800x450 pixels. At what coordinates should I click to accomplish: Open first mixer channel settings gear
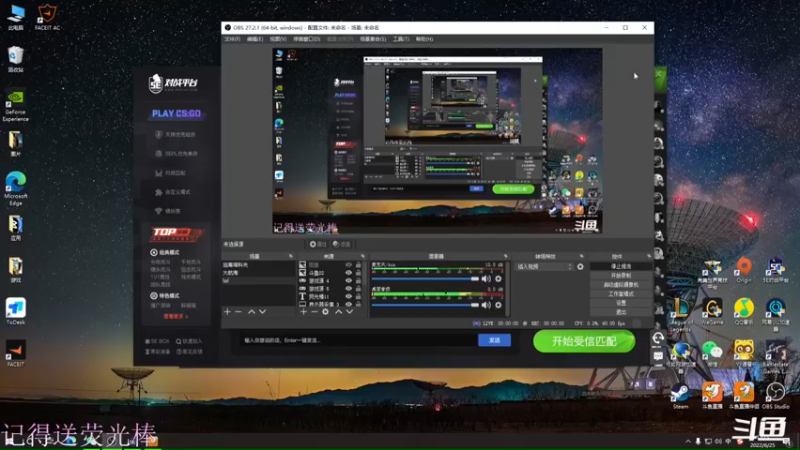(x=498, y=279)
